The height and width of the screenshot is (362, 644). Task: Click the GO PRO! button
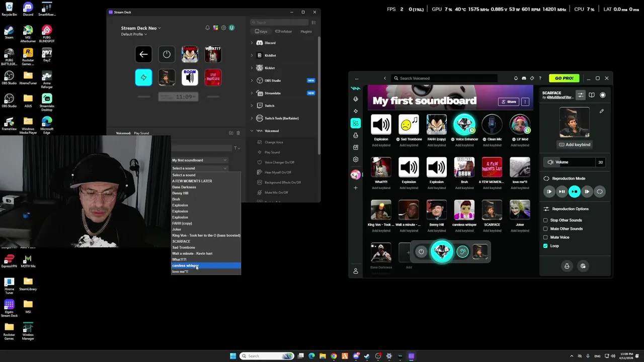564,78
